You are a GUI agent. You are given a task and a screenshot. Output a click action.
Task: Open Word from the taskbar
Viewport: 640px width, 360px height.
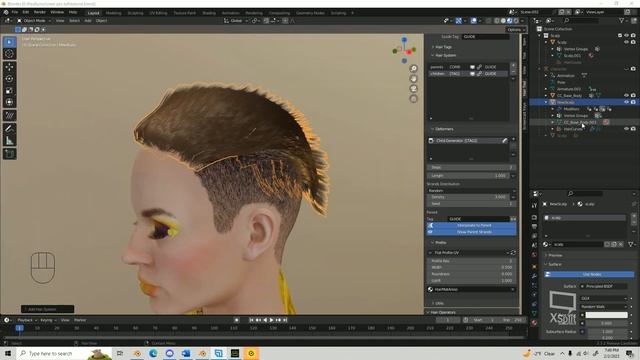click(x=186, y=353)
